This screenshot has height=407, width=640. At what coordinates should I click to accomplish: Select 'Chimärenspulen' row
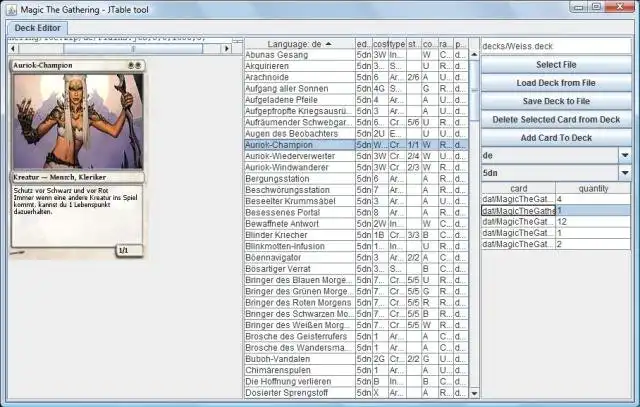(356, 370)
